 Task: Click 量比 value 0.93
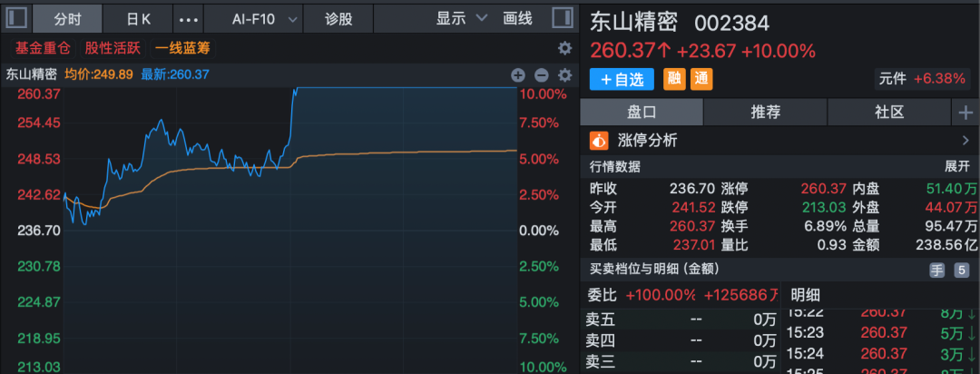[x=833, y=244]
